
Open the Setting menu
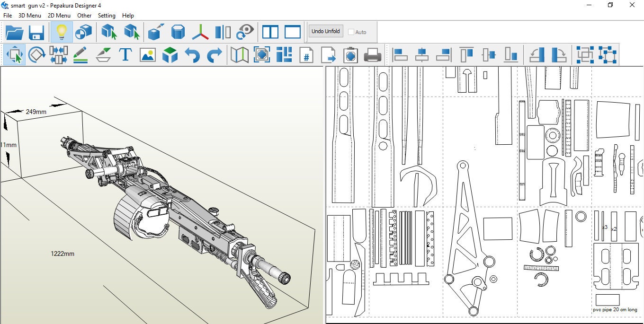pos(107,15)
